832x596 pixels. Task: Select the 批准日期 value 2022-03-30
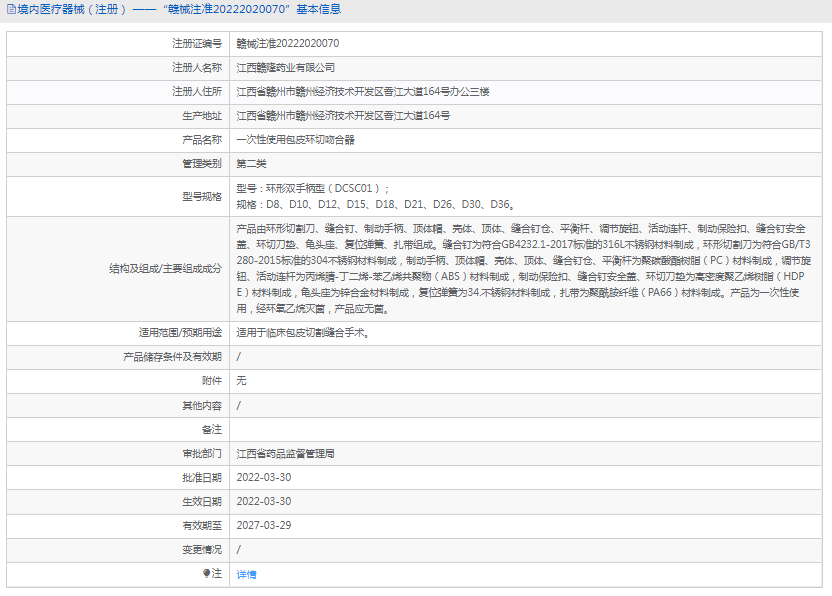point(264,478)
